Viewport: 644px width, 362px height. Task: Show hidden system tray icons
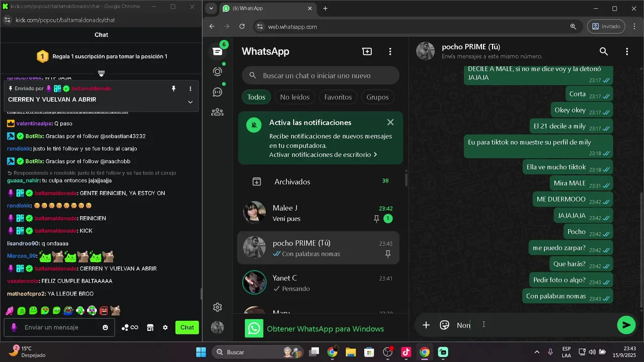537,352
